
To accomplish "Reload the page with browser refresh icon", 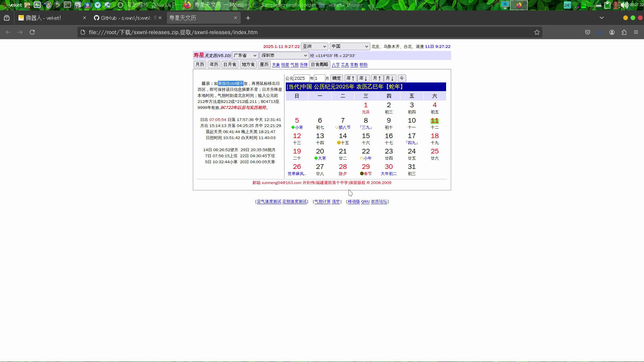I will point(32,32).
